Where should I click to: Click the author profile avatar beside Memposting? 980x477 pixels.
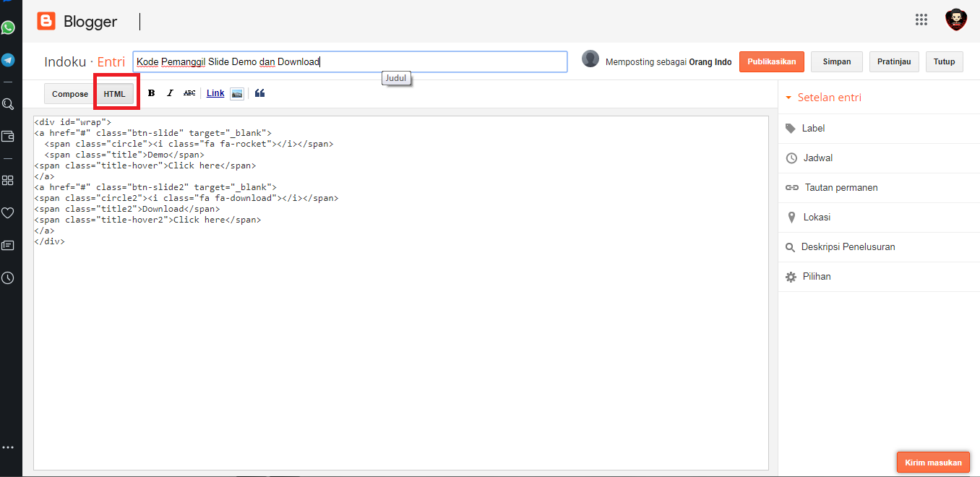[x=590, y=59]
